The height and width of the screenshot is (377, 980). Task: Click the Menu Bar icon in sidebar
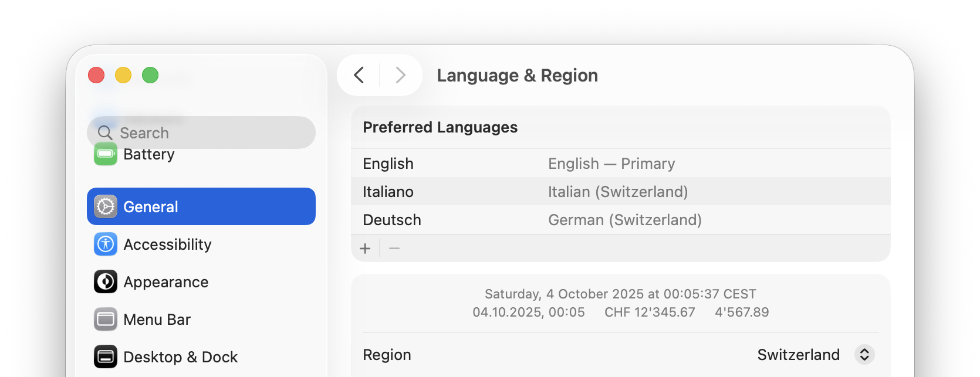point(106,319)
